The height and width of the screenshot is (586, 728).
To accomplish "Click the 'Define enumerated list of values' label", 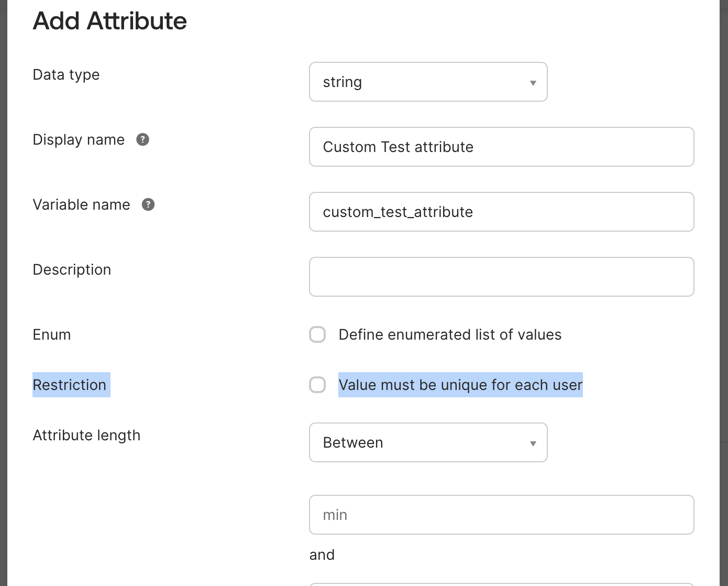I will [x=449, y=334].
